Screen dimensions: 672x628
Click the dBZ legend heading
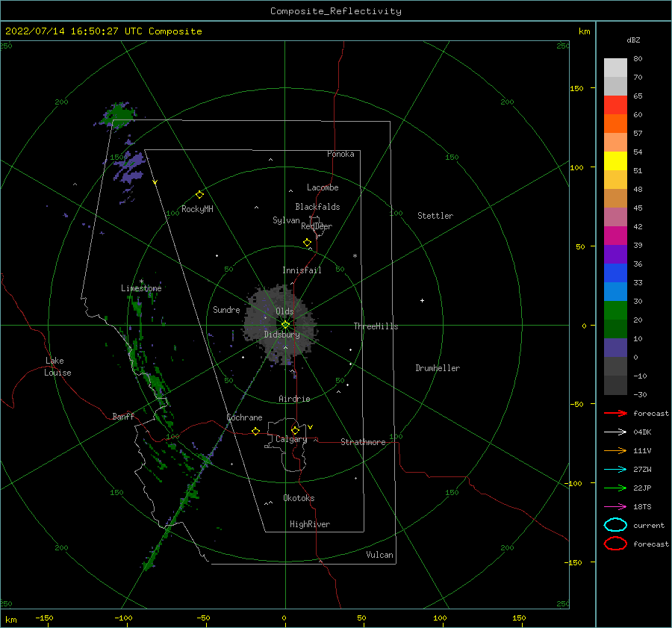coord(633,40)
